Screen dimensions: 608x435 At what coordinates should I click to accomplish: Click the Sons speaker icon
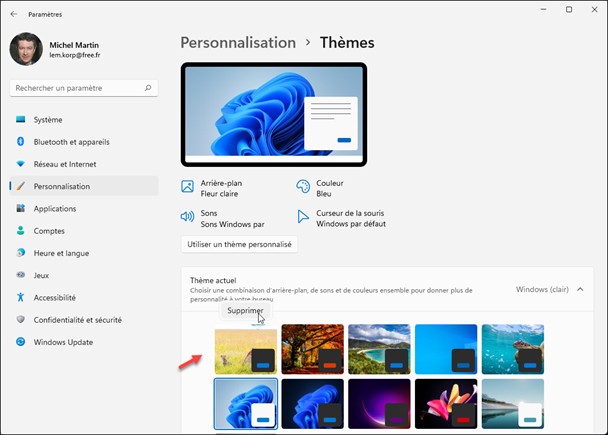(x=188, y=216)
